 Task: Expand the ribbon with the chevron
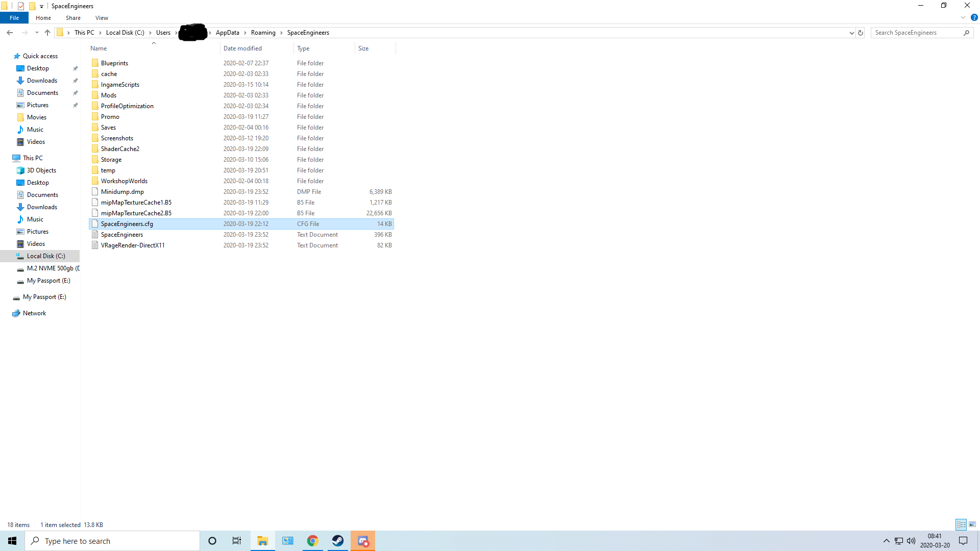[x=963, y=18]
